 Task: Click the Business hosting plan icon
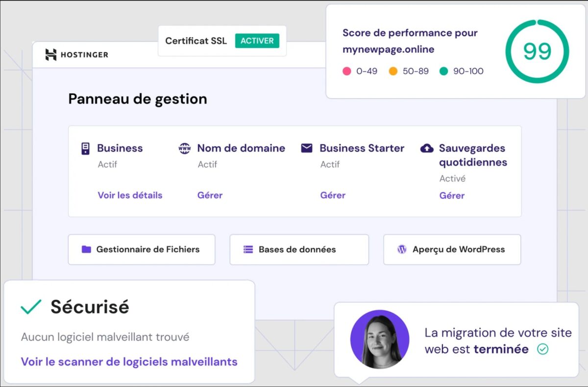click(x=86, y=149)
